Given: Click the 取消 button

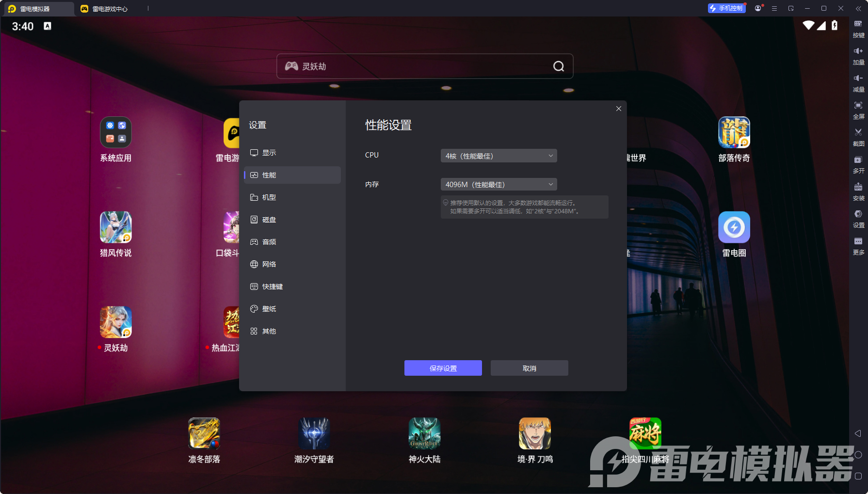Looking at the screenshot, I should tap(530, 368).
